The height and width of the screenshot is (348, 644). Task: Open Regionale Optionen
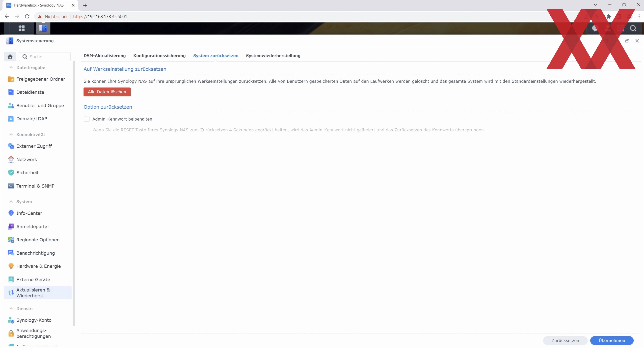(38, 240)
